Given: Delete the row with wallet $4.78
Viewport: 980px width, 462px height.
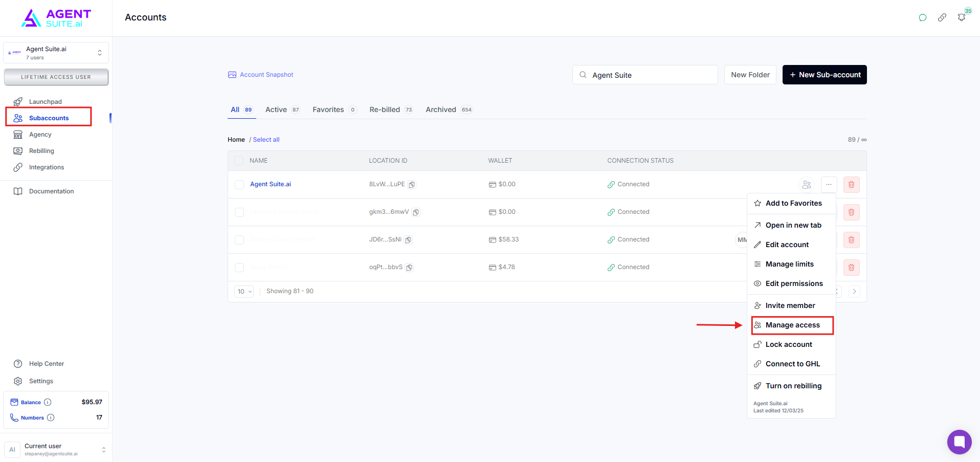Looking at the screenshot, I should pos(852,268).
